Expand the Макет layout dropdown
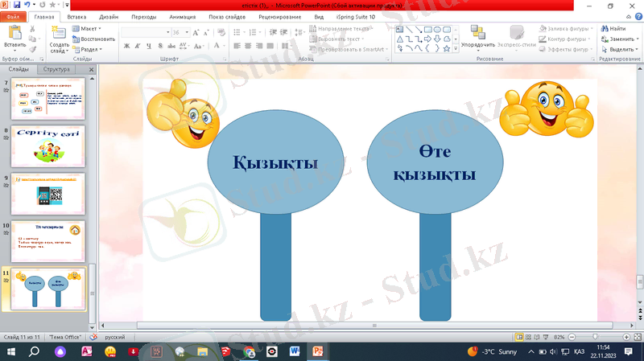 [x=90, y=28]
